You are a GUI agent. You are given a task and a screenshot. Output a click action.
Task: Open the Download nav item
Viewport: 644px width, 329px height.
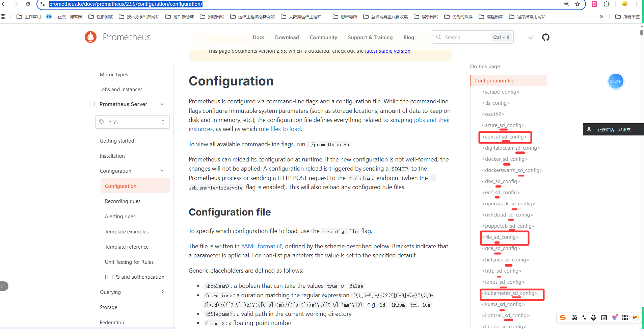point(287,37)
